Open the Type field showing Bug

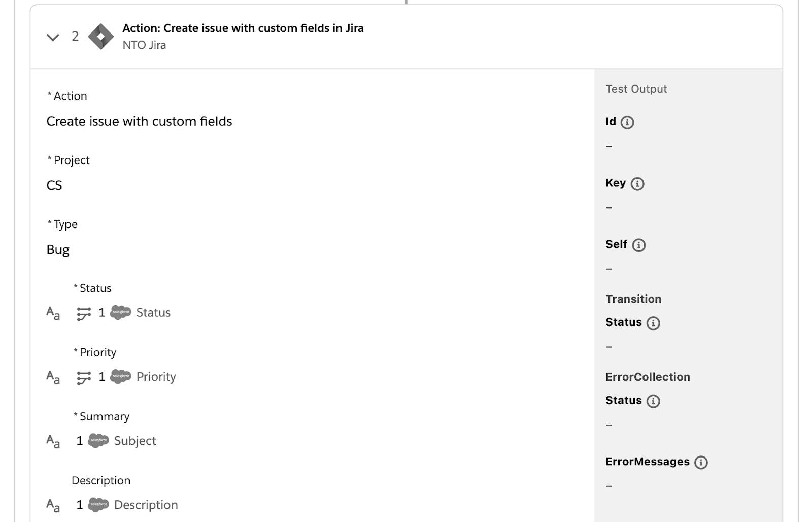58,250
